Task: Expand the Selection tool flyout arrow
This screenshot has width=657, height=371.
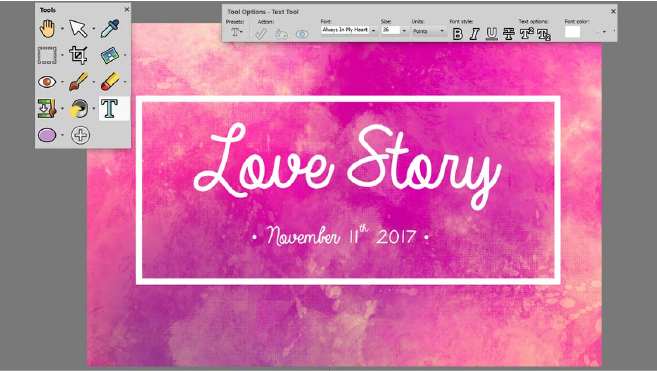Action: click(x=62, y=55)
